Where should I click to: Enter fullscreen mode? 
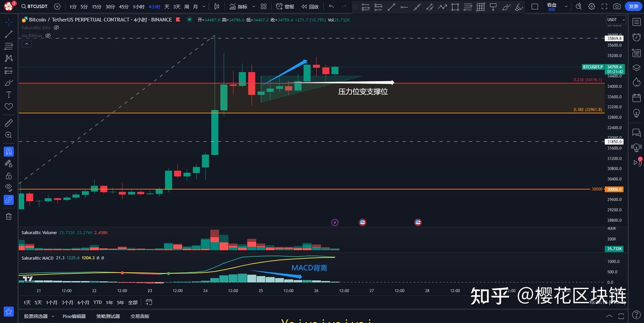pyautogui.click(x=604, y=7)
